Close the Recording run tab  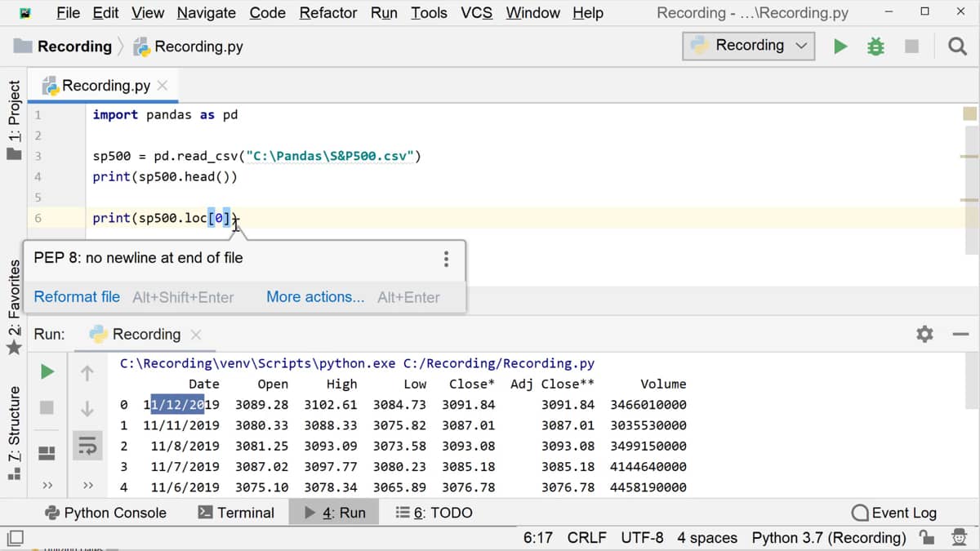click(195, 335)
